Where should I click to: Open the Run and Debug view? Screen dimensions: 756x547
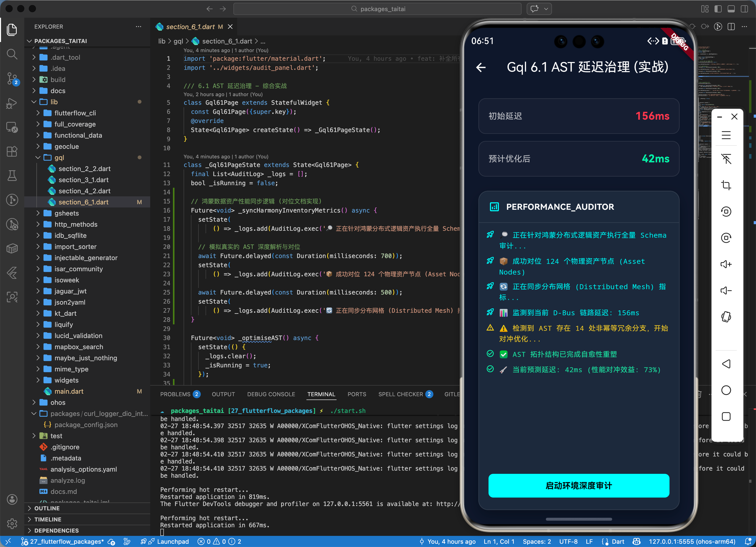[x=12, y=103]
